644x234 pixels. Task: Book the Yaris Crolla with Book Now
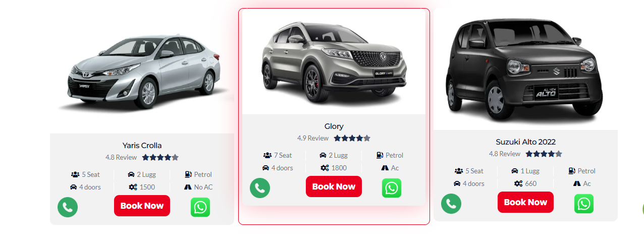click(x=142, y=206)
